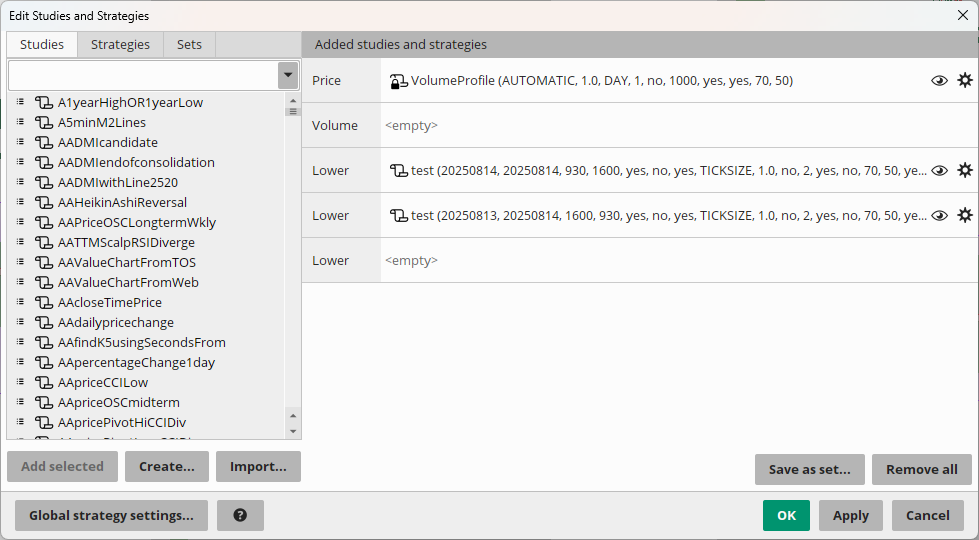Click the list handle icon beside AAHeikinAshiReversal
Image resolution: width=979 pixels, height=540 pixels.
coord(20,203)
